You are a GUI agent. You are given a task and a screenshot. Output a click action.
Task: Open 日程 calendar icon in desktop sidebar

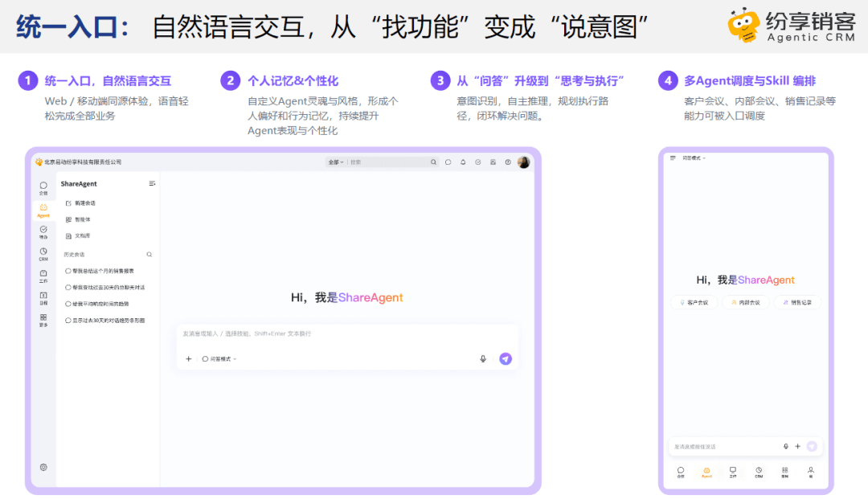click(x=43, y=298)
